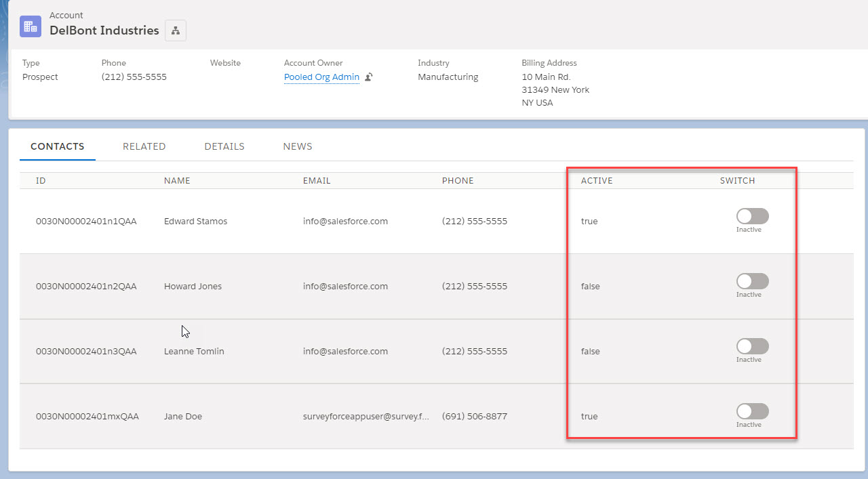
Task: Go to the News tab
Action: (x=297, y=146)
